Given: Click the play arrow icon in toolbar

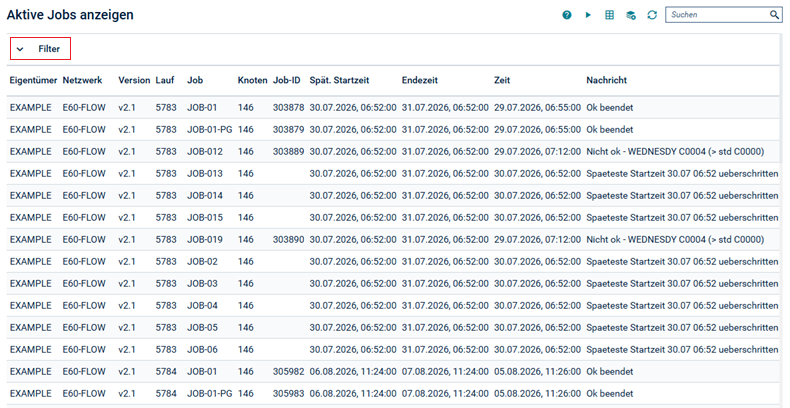Looking at the screenshot, I should (588, 15).
